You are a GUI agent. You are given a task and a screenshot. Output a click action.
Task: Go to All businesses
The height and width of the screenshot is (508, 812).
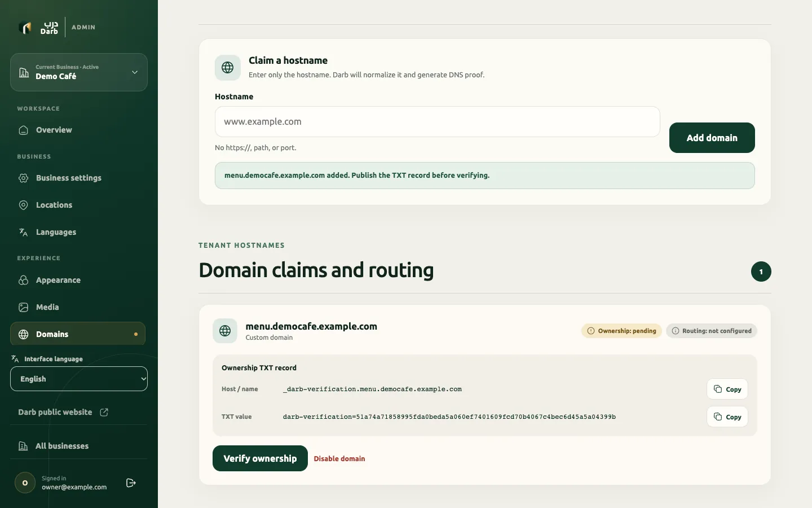click(x=78, y=446)
